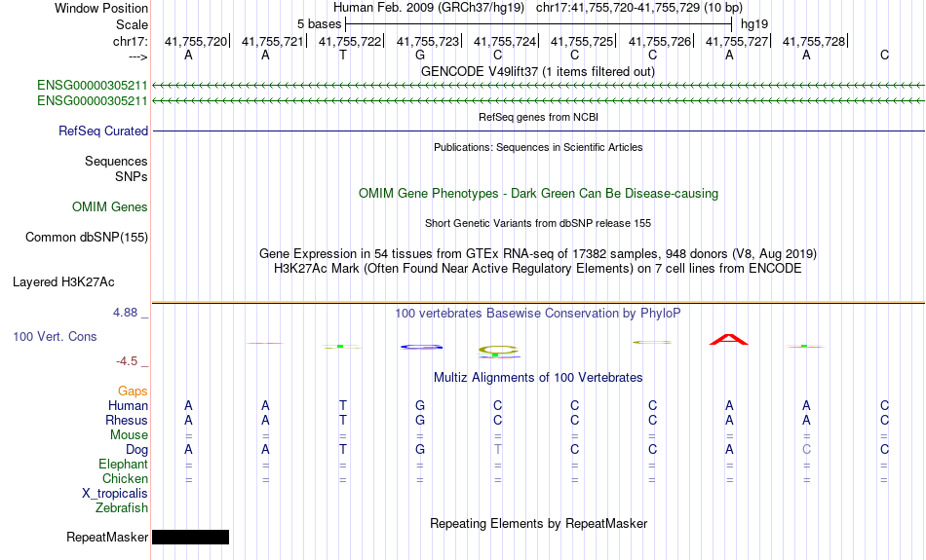Click coordinate label 41,755,728
The width and height of the screenshot is (926, 560).
(814, 41)
